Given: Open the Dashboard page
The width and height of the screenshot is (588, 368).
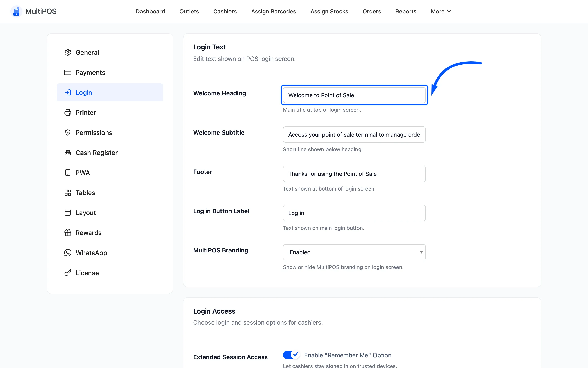Looking at the screenshot, I should 150,11.
